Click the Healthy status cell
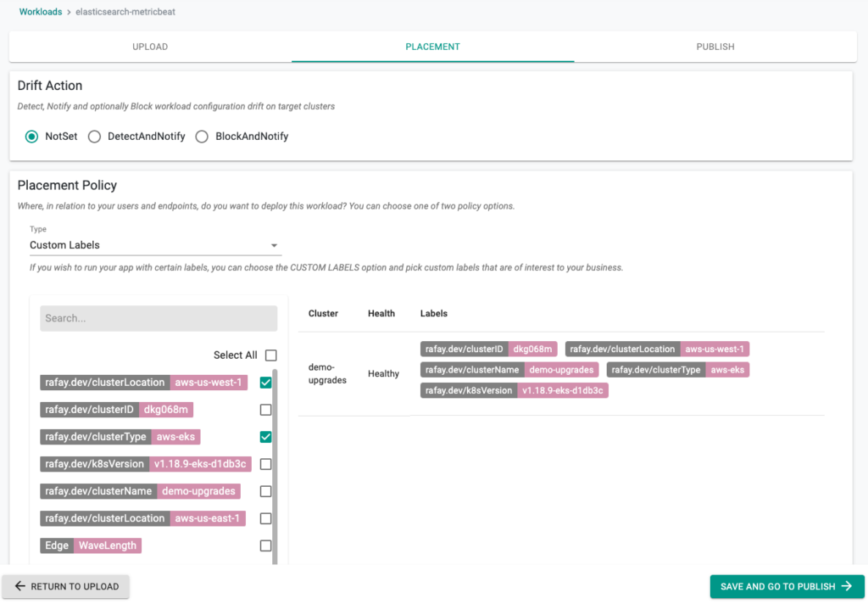 [x=384, y=373]
